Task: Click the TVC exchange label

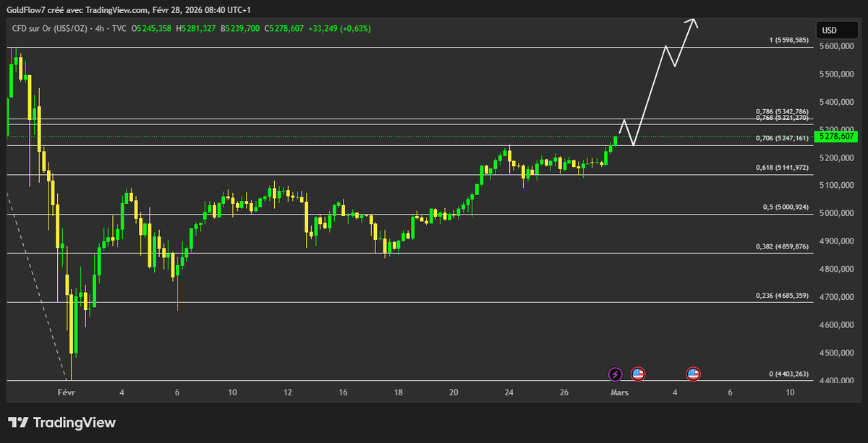Action: coord(121,29)
